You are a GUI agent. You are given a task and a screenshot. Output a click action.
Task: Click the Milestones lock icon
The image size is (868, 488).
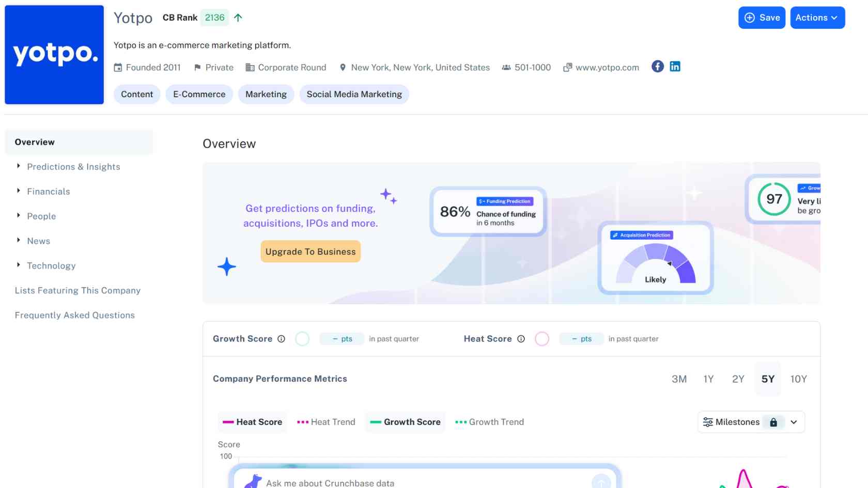[x=773, y=422]
